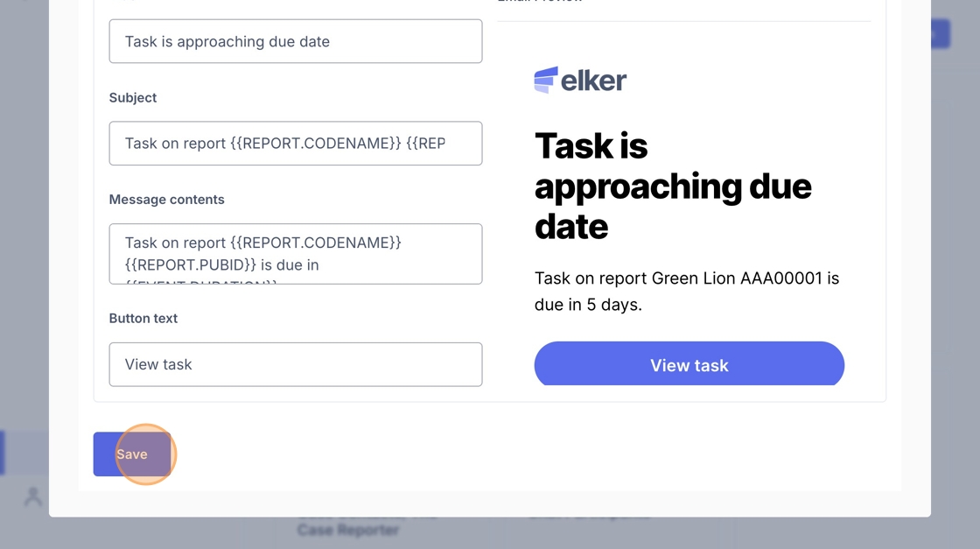Click the Subject label
The height and width of the screenshot is (549, 980).
point(132,97)
